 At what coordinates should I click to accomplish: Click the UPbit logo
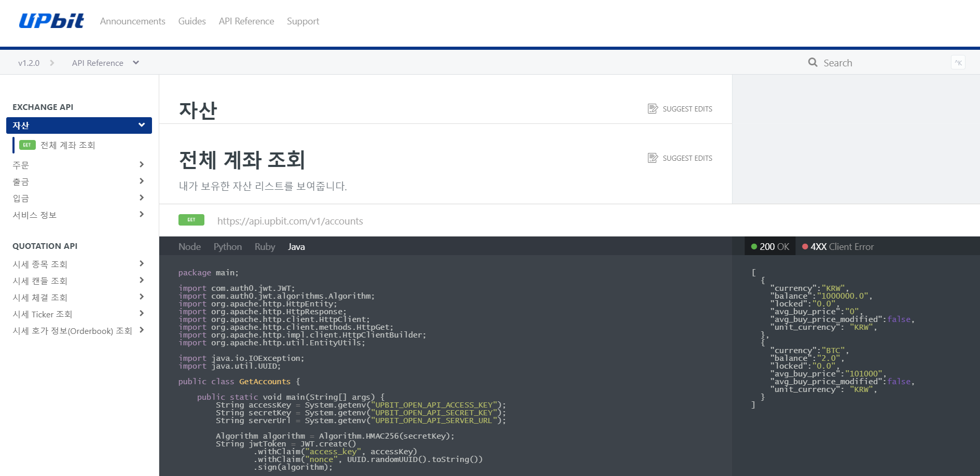pyautogui.click(x=51, y=21)
